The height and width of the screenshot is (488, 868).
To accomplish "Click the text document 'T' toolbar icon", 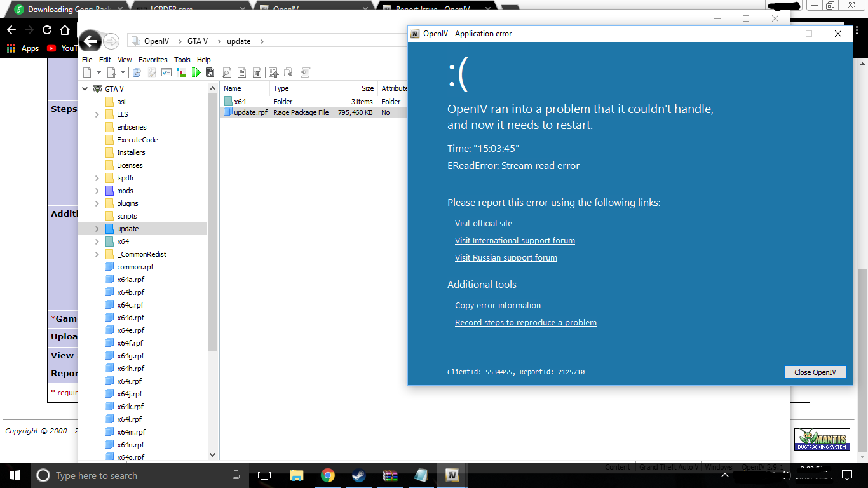I will click(x=257, y=72).
